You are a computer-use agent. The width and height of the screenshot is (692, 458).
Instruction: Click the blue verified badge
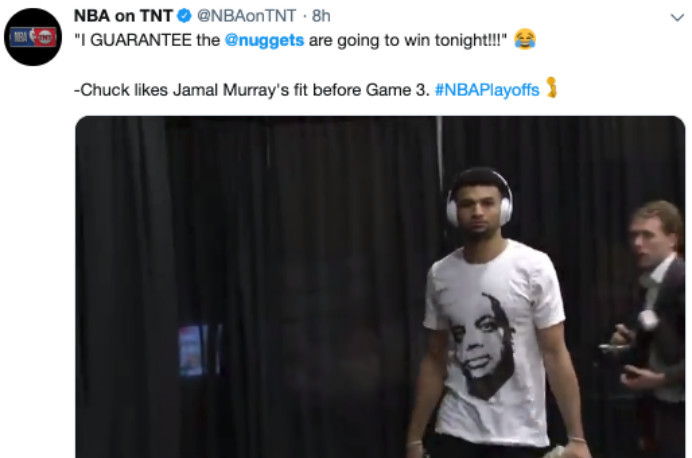pyautogui.click(x=184, y=16)
